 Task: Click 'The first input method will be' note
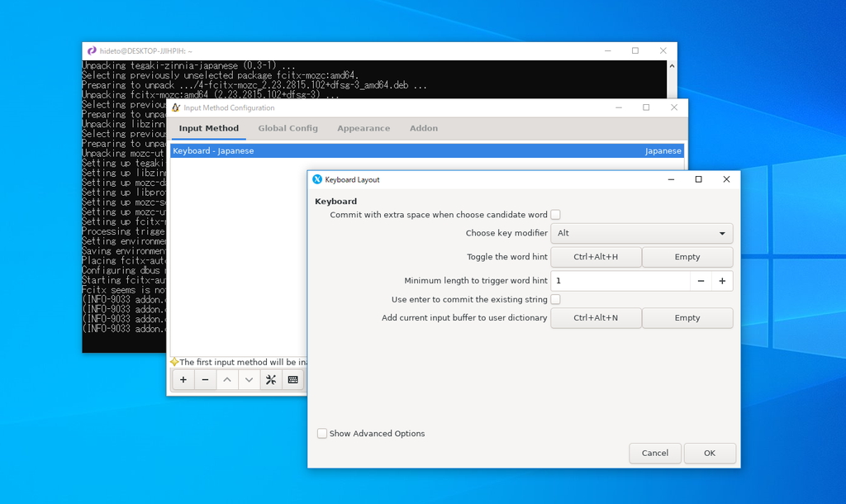[x=244, y=362]
